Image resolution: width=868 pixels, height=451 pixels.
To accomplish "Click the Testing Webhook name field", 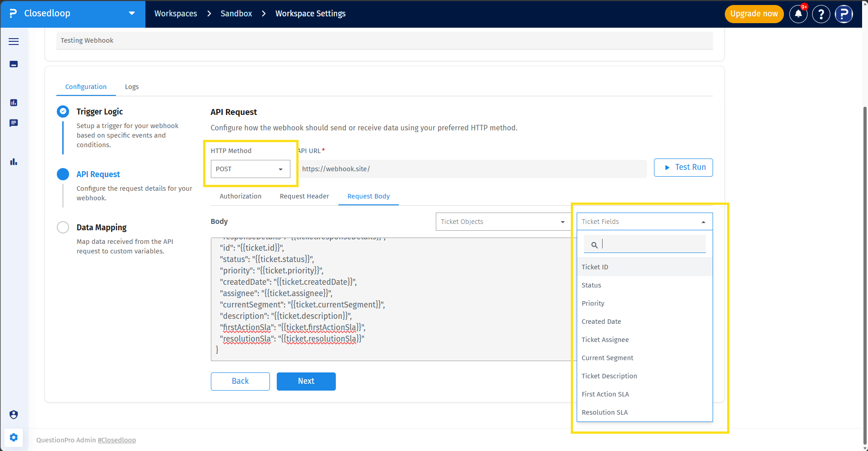I will point(384,40).
